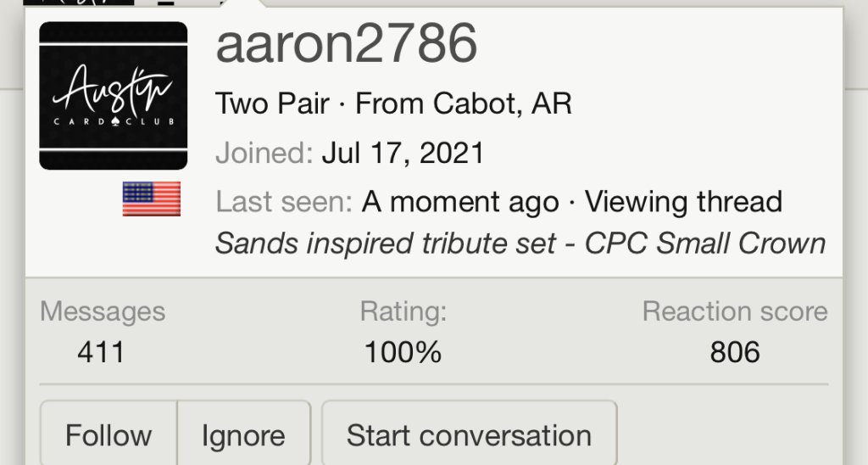The width and height of the screenshot is (868, 465).
Task: Click the Viewing thread status text
Action: click(x=683, y=202)
